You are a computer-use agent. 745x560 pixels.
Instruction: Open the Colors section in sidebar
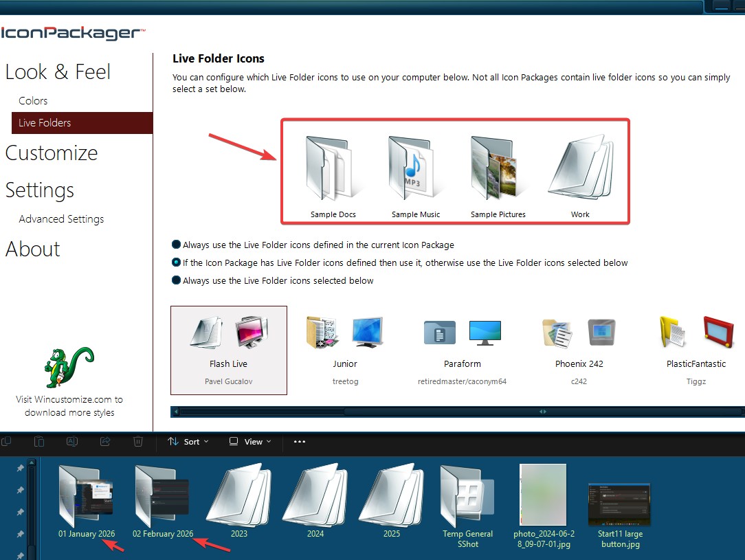pyautogui.click(x=33, y=101)
